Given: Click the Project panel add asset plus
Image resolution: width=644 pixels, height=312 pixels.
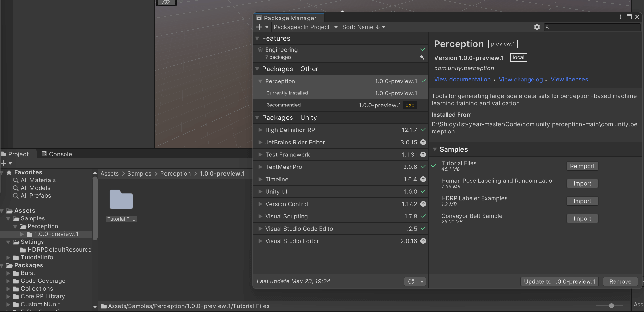Looking at the screenshot, I should click(x=4, y=163).
